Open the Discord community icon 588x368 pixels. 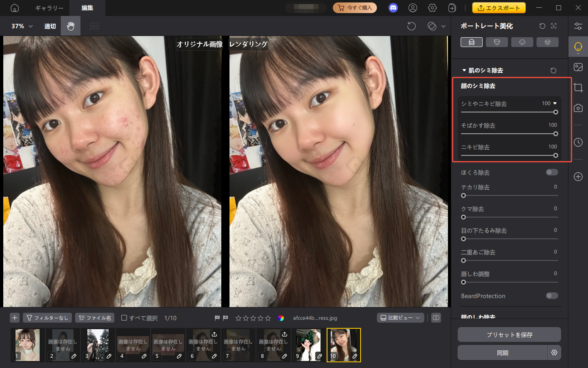pyautogui.click(x=393, y=8)
